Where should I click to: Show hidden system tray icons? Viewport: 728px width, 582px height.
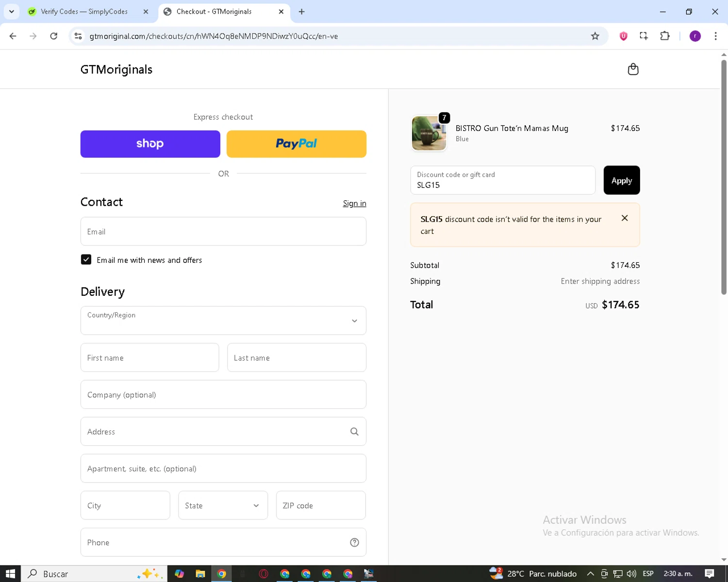[x=590, y=574]
